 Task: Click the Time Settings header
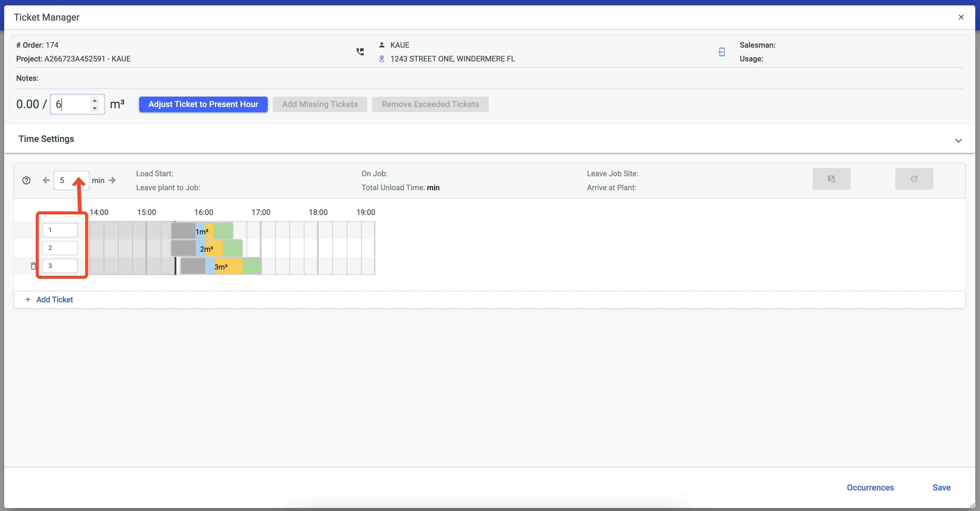[x=46, y=139]
